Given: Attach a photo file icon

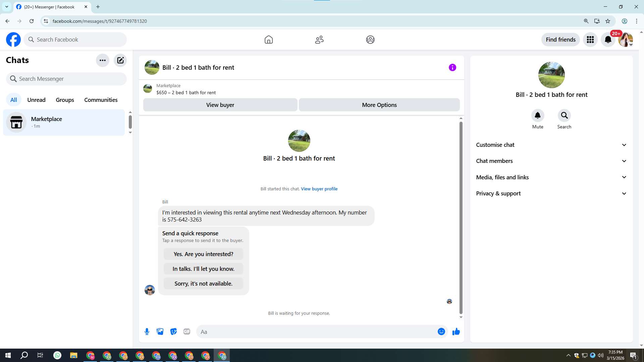Looking at the screenshot, I should (x=160, y=331).
